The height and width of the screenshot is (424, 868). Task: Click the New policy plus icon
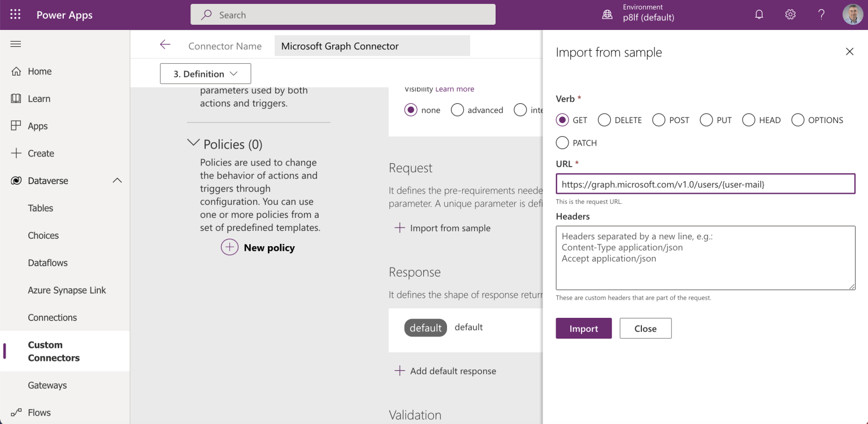(x=229, y=247)
